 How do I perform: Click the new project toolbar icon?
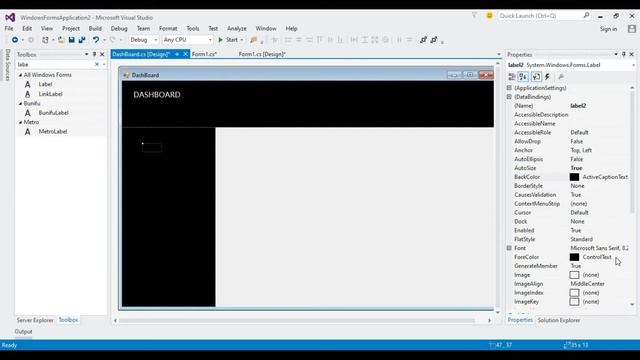click(45, 40)
